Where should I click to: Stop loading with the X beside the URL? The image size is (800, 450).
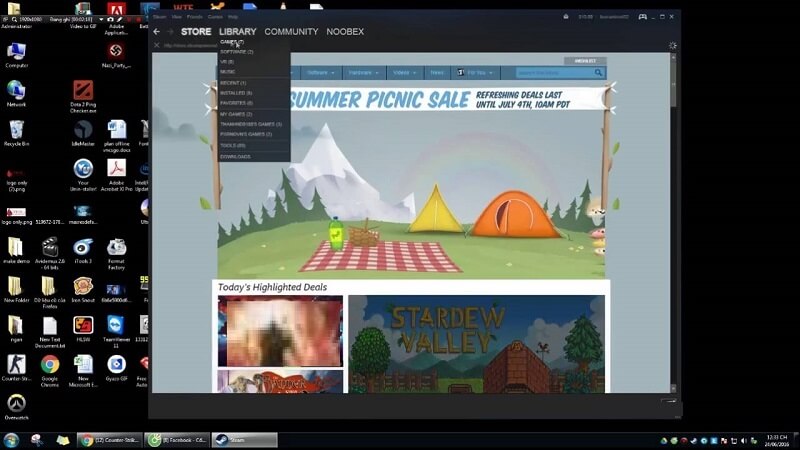point(157,45)
